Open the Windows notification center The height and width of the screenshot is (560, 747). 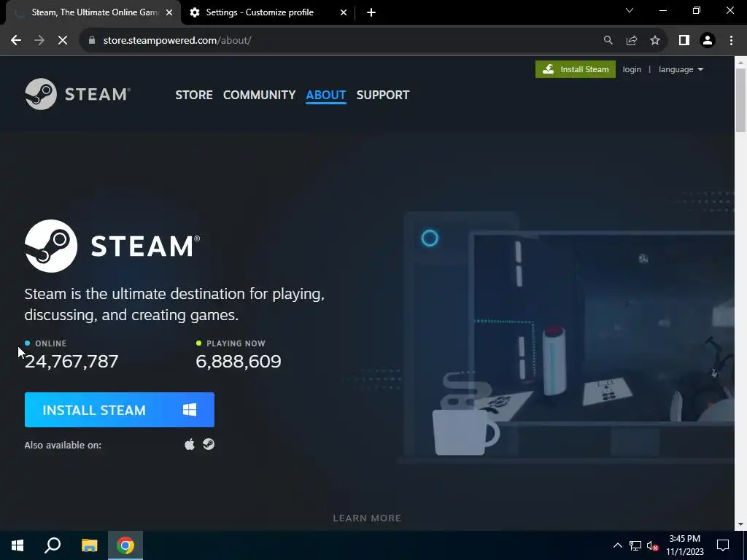(723, 545)
